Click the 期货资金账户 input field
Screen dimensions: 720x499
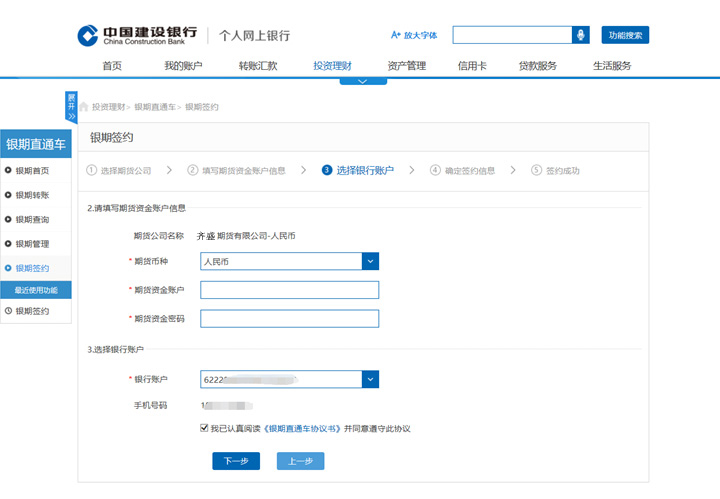pyautogui.click(x=289, y=290)
